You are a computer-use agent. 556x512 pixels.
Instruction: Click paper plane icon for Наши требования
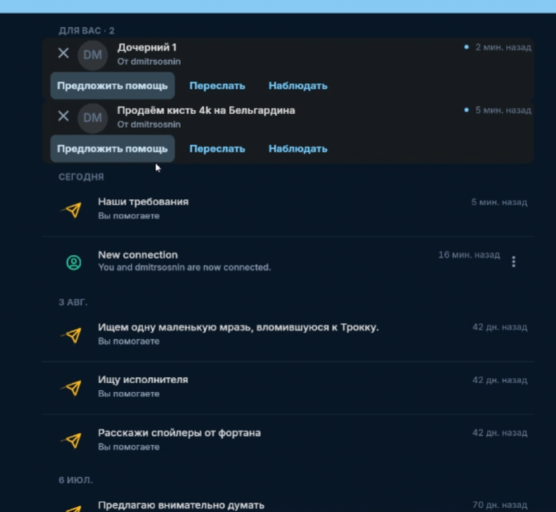(72, 210)
